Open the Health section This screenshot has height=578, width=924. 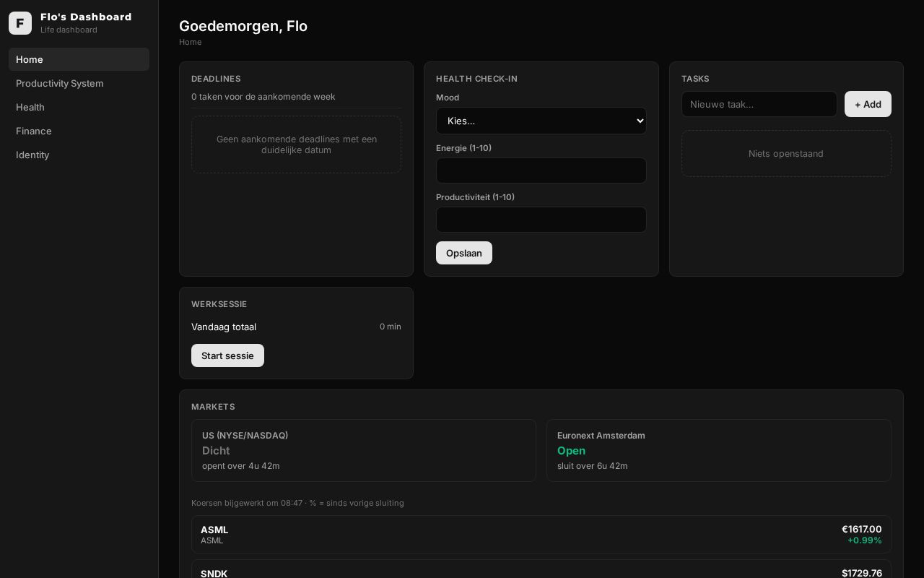click(79, 107)
